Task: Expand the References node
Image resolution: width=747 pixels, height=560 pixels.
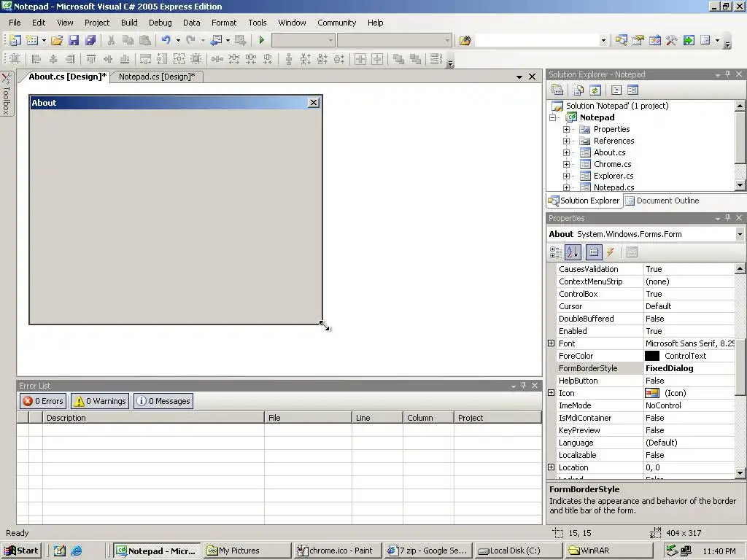Action: coord(566,141)
